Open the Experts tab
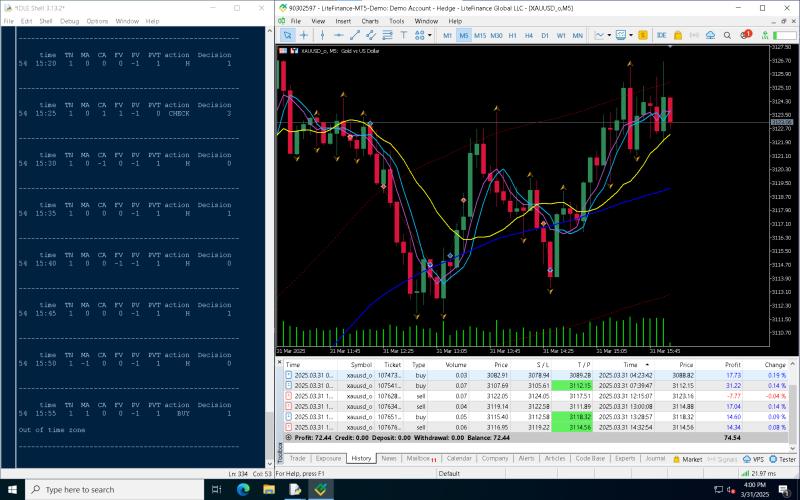 (625, 459)
